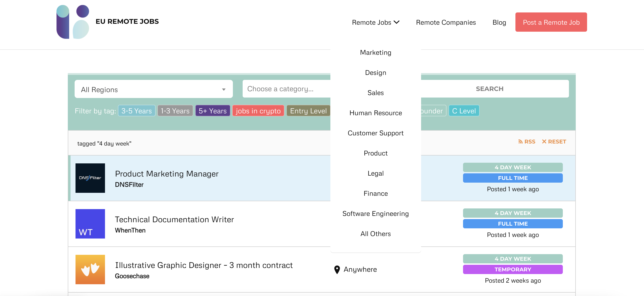The height and width of the screenshot is (296, 644).
Task: Visit the Blog page
Action: pyautogui.click(x=499, y=22)
